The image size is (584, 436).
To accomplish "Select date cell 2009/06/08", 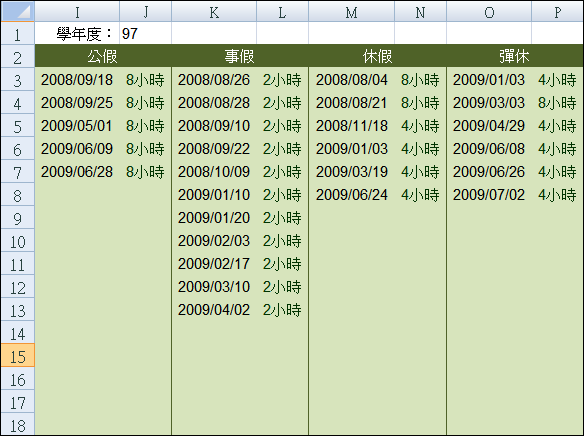I will tap(489, 149).
